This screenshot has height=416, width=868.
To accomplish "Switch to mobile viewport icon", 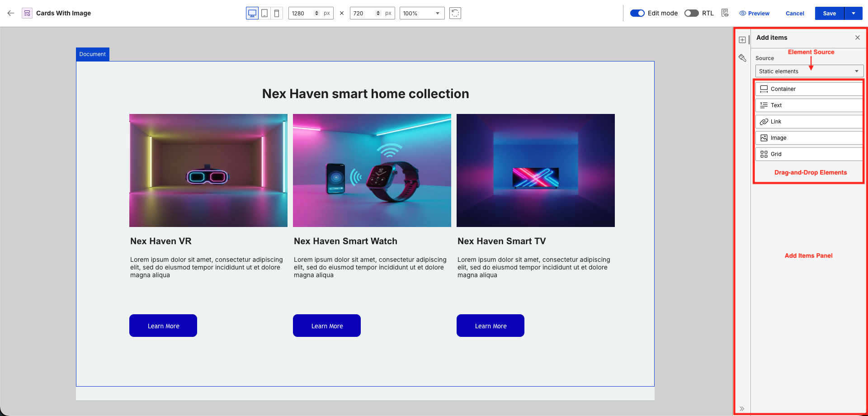I will click(277, 13).
